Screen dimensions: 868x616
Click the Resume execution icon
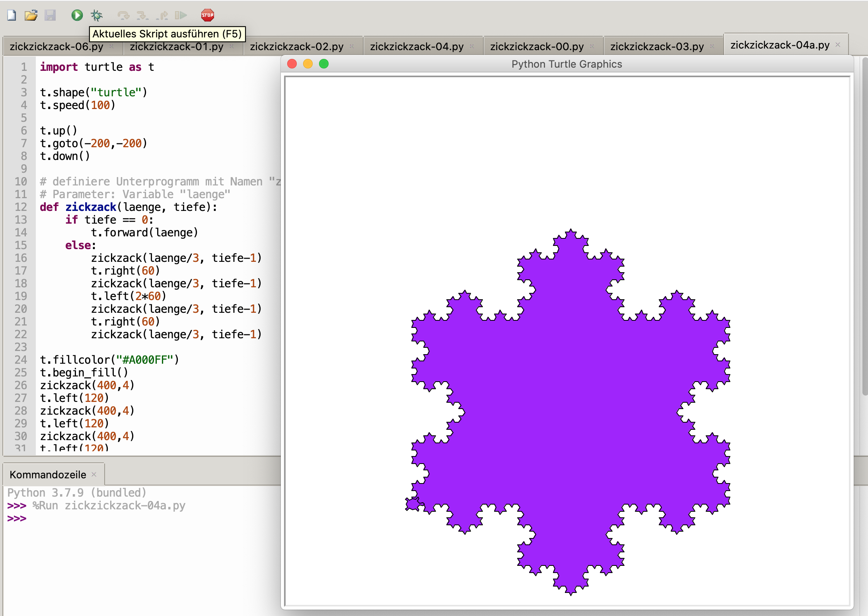click(181, 16)
